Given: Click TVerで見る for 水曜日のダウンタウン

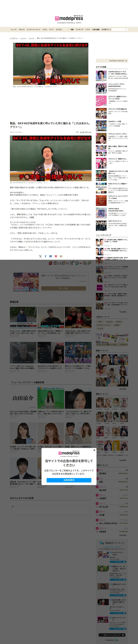Looking at the screenshot, I should pos(118,595).
